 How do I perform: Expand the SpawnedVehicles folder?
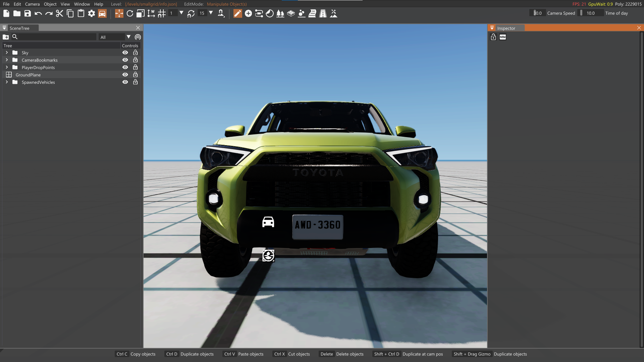7,82
